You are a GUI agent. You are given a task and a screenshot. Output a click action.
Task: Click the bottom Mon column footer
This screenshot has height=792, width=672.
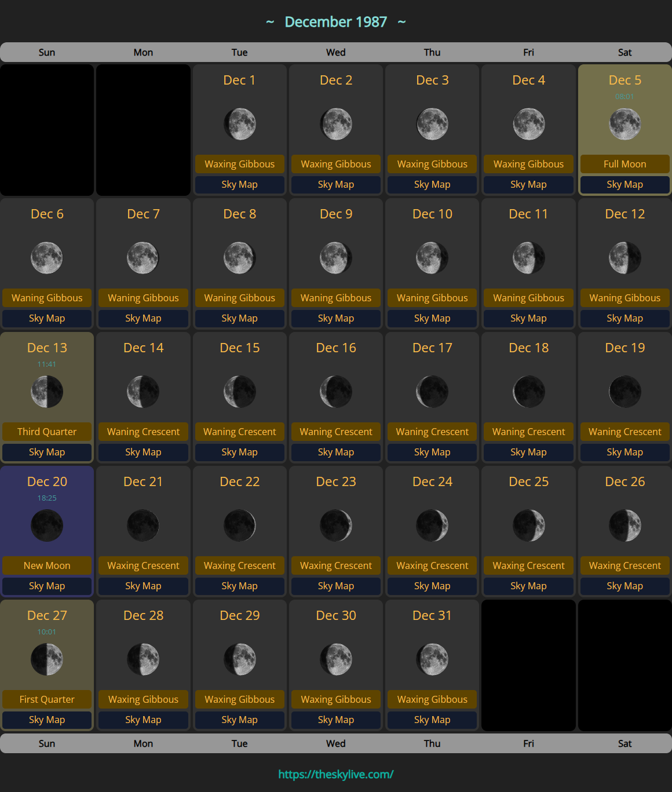click(x=143, y=743)
